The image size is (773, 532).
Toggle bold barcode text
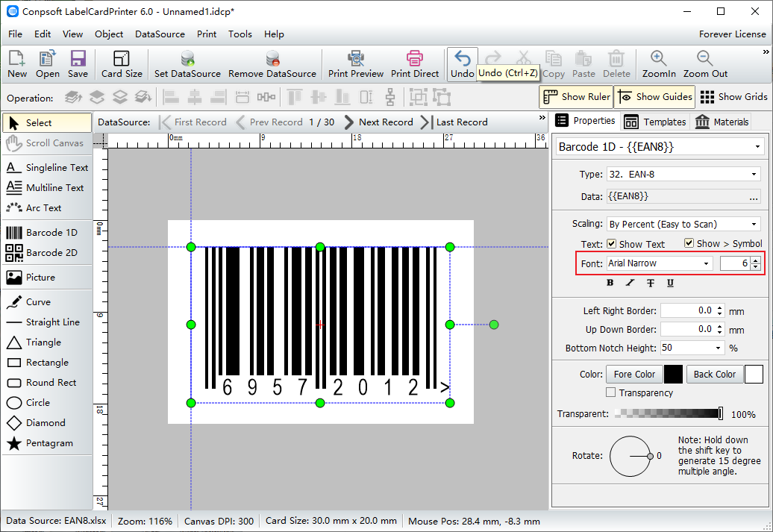(x=610, y=283)
